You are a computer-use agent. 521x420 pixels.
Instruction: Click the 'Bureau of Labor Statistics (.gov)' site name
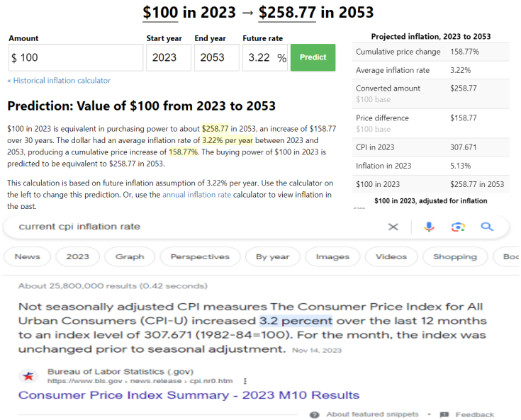tap(121, 372)
